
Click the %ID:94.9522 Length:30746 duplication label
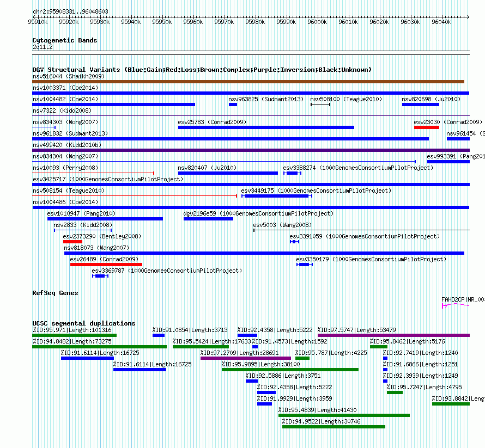pos(321,421)
